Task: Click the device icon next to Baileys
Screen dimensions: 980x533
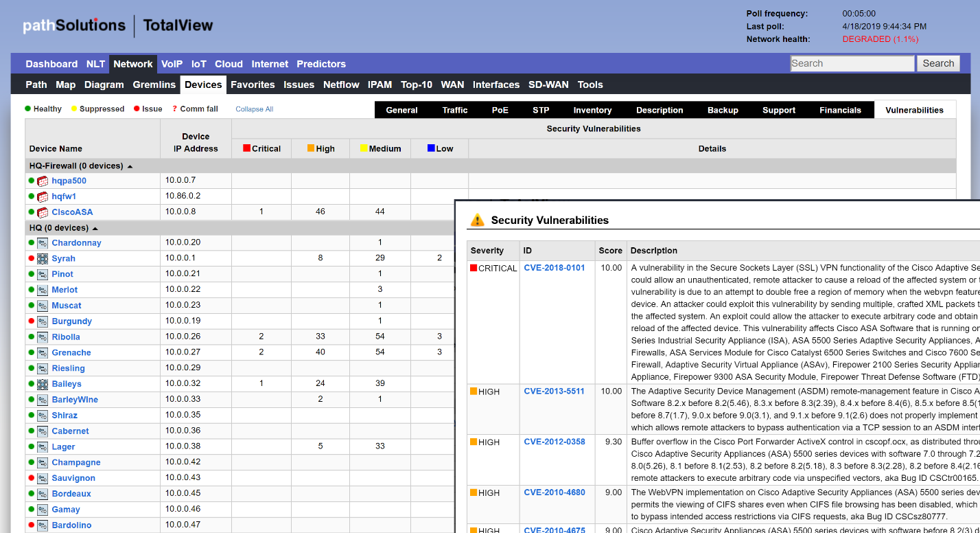Action: 43,385
